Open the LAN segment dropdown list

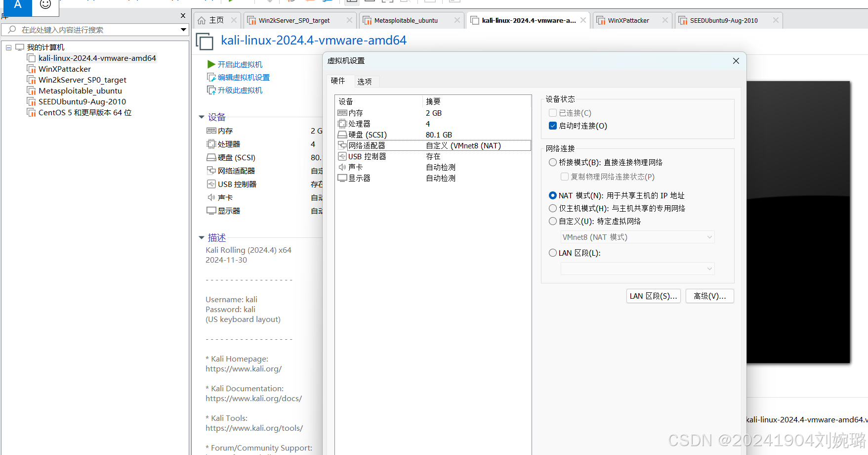(637, 269)
